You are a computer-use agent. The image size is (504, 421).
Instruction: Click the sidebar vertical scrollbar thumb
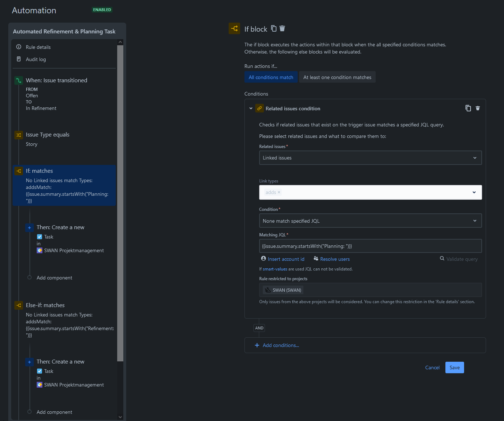(x=120, y=203)
